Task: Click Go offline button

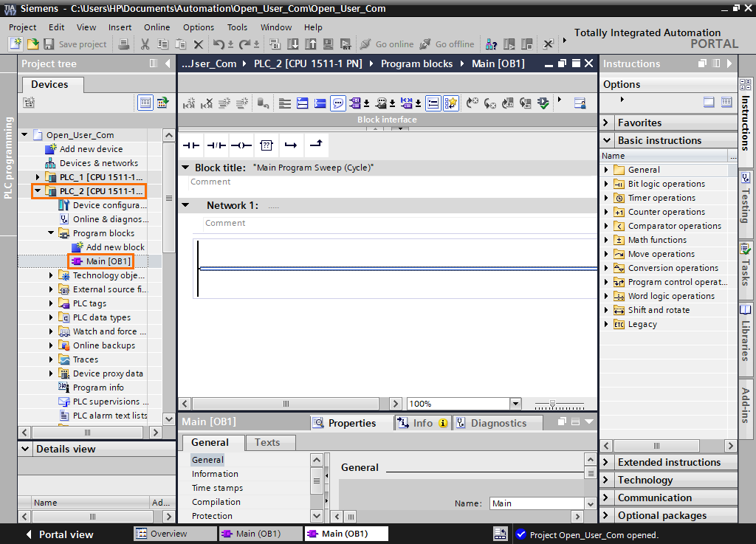Action: (x=447, y=44)
